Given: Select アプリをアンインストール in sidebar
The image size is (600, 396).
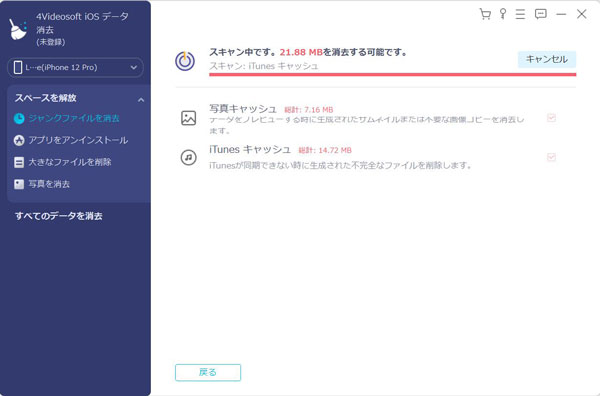Looking at the screenshot, I should pos(78,140).
